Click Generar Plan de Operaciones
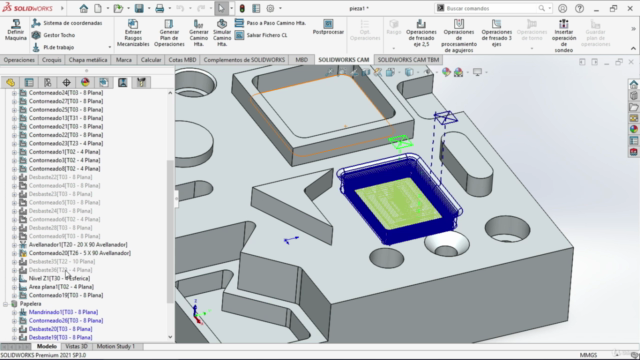 (x=169, y=33)
